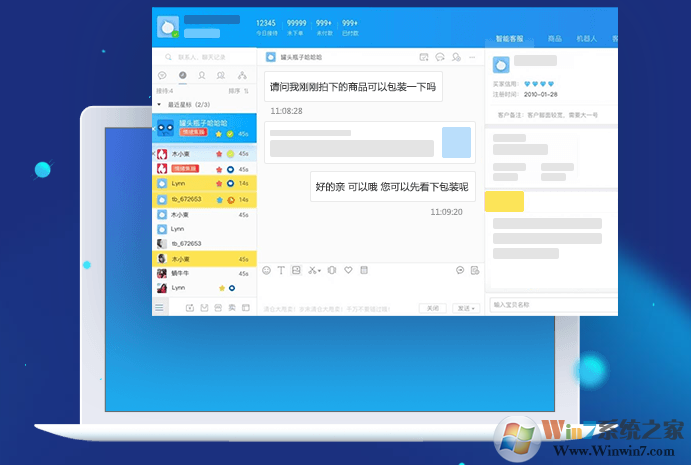691x465 pixels.
Task: Toggle the sort order arrows next to 排序
Action: tap(246, 91)
